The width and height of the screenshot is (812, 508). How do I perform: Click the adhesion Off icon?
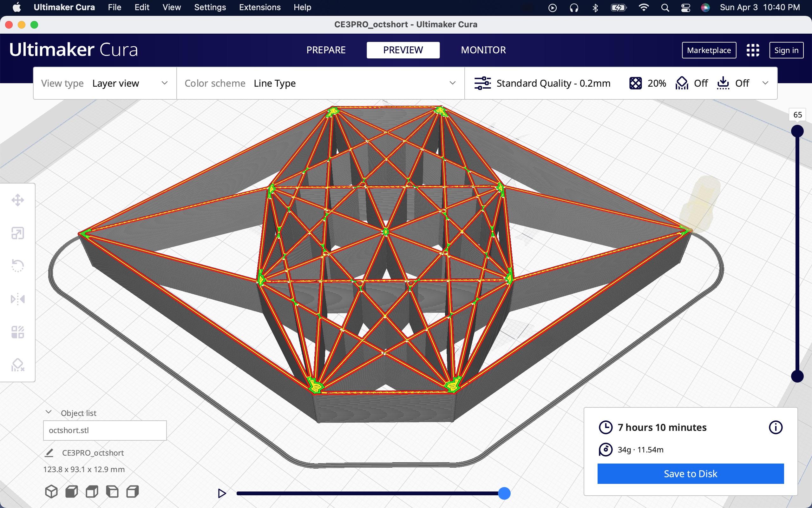pos(723,83)
